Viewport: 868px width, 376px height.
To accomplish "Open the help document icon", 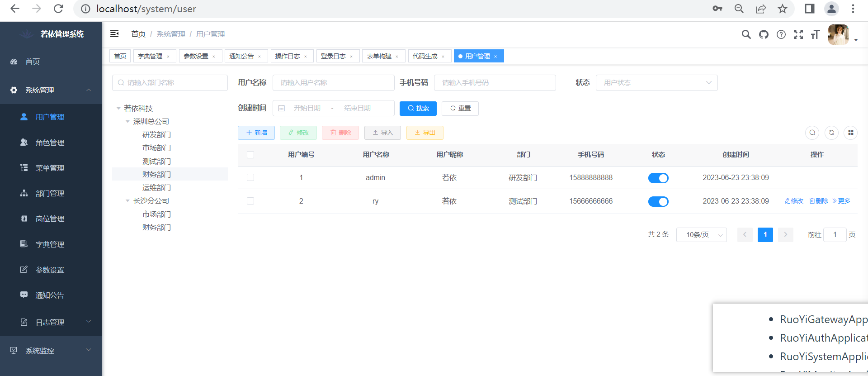I will [x=781, y=34].
